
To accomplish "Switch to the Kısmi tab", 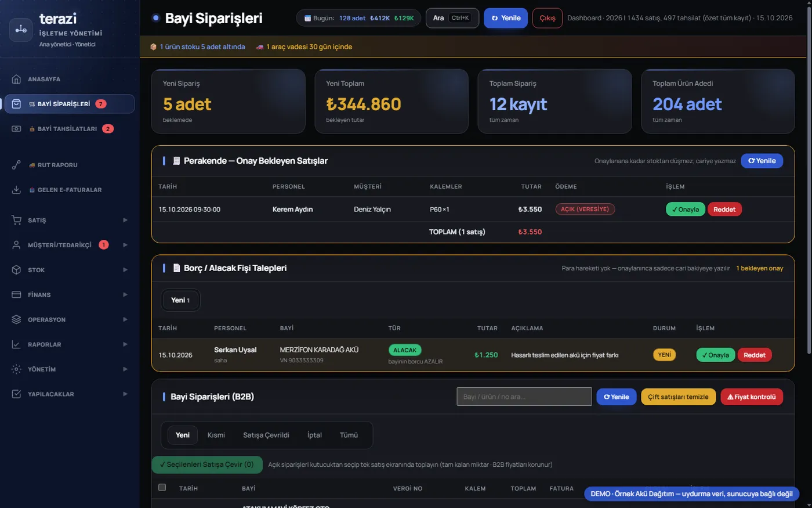I will pos(216,435).
